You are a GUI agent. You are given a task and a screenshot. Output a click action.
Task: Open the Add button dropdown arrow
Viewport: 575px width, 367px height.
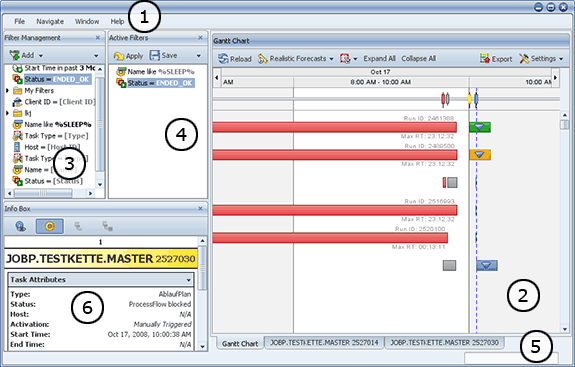pyautogui.click(x=41, y=56)
